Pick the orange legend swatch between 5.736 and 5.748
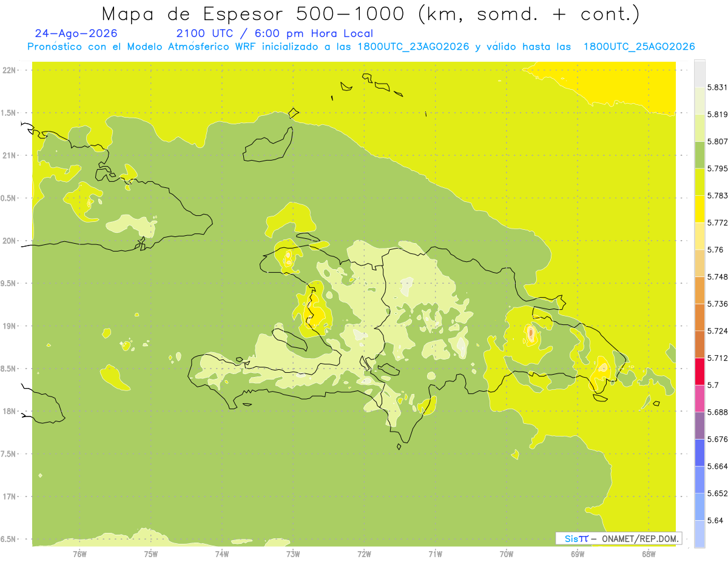The height and width of the screenshot is (562, 728). (x=699, y=290)
